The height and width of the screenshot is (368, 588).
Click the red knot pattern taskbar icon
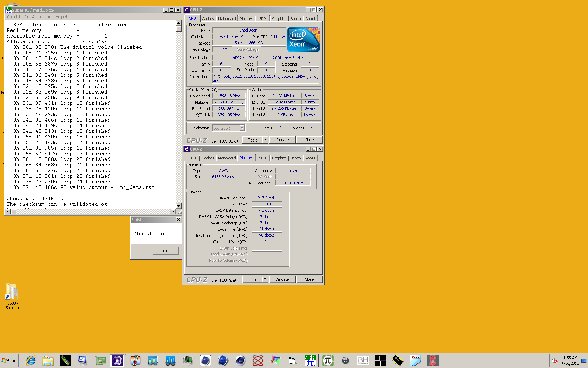tap(258, 361)
